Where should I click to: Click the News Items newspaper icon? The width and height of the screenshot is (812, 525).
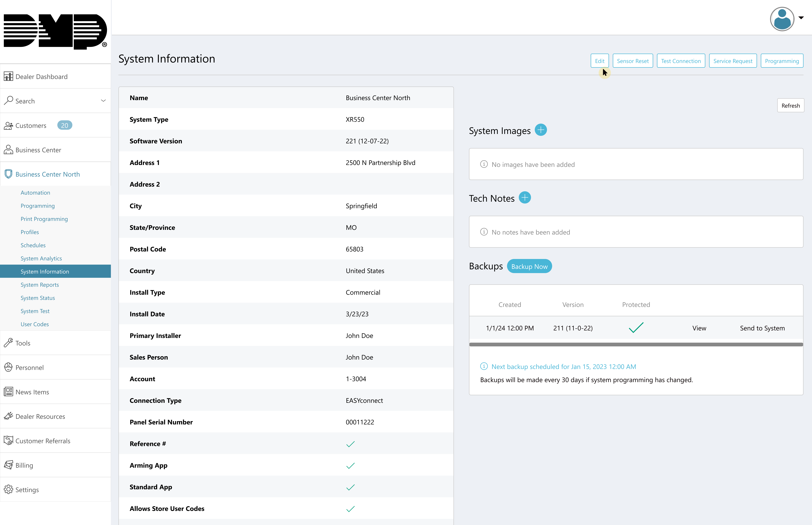pyautogui.click(x=9, y=392)
